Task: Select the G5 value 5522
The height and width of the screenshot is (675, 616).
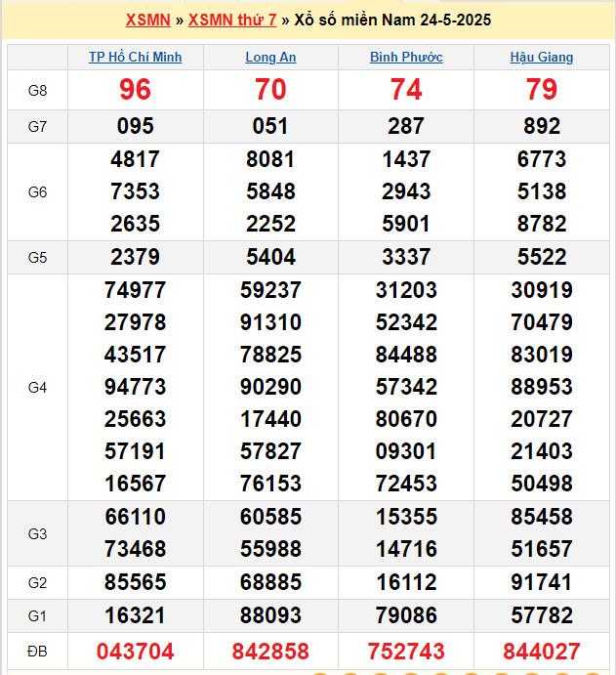Action: [542, 257]
